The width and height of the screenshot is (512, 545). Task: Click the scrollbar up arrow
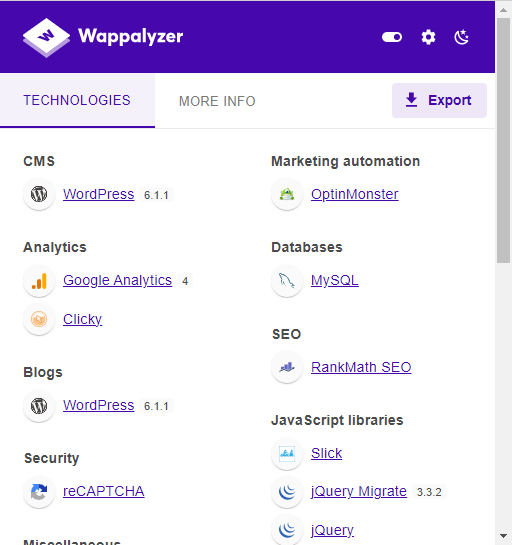click(503, 10)
